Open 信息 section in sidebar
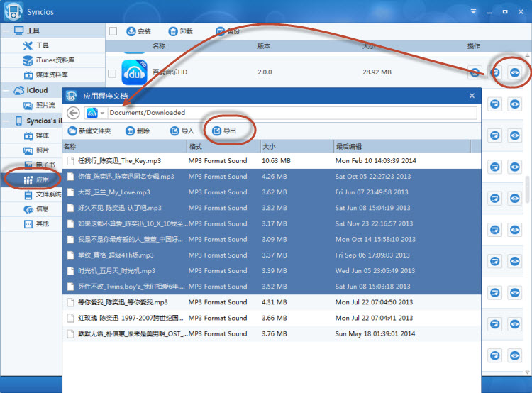 pyautogui.click(x=36, y=209)
